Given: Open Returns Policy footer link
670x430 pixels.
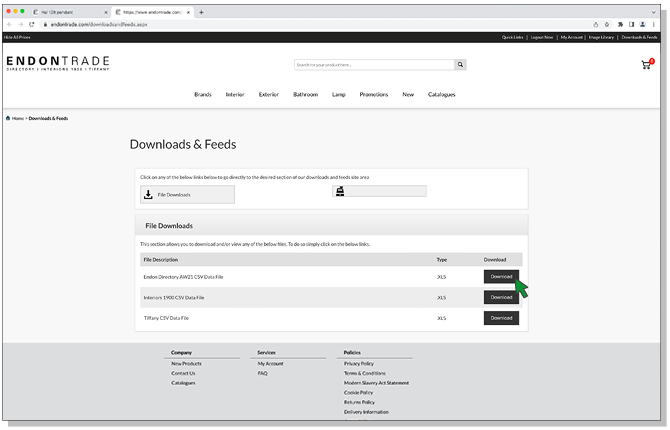Looking at the screenshot, I should tap(359, 403).
